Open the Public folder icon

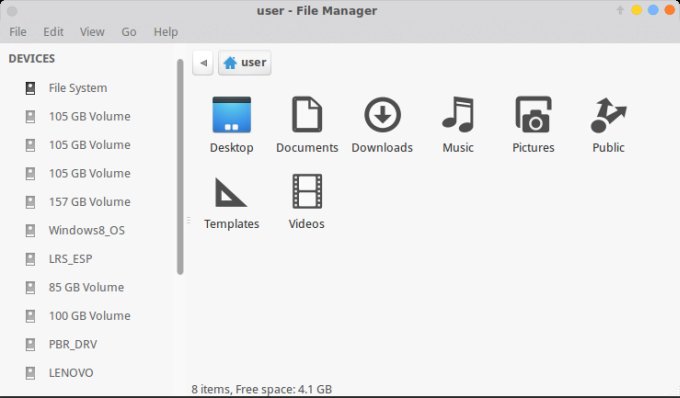pos(608,115)
